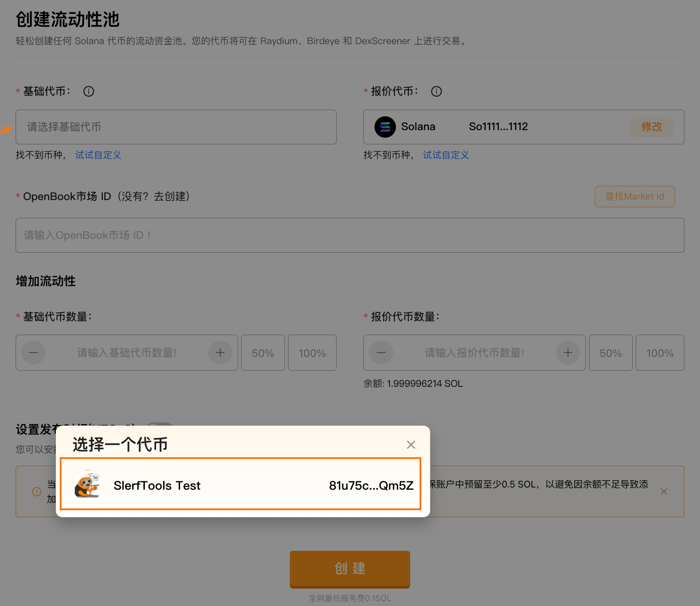The width and height of the screenshot is (700, 606).
Task: Click the warning icon in banner
Action: [x=37, y=491]
